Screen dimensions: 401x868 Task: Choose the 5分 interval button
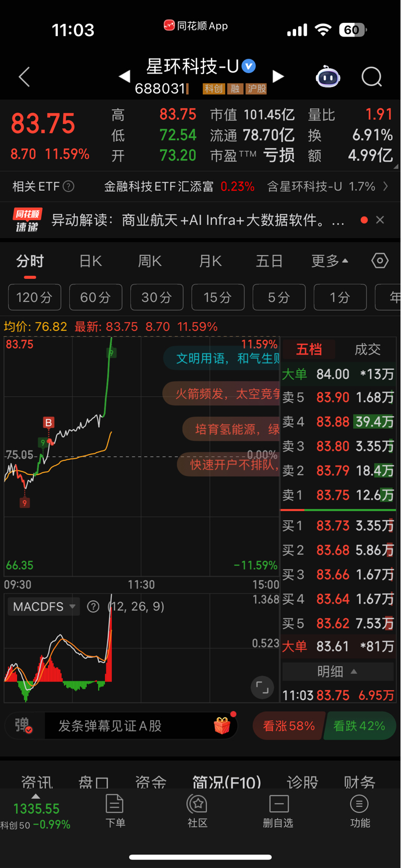point(279,297)
